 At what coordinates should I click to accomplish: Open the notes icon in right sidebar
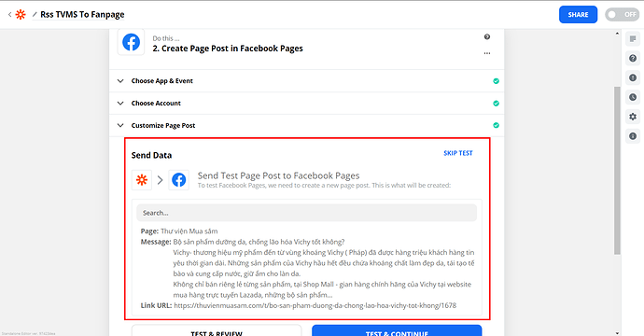633,39
